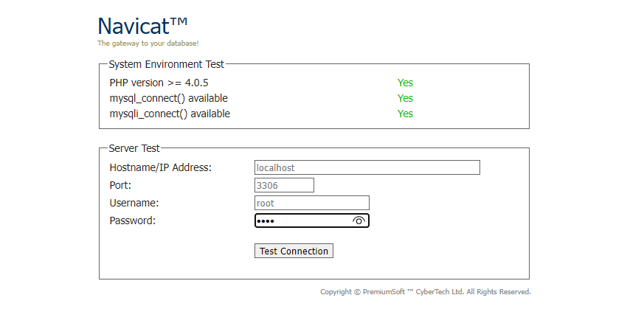Click the mysql_connect() available label

coord(168,99)
